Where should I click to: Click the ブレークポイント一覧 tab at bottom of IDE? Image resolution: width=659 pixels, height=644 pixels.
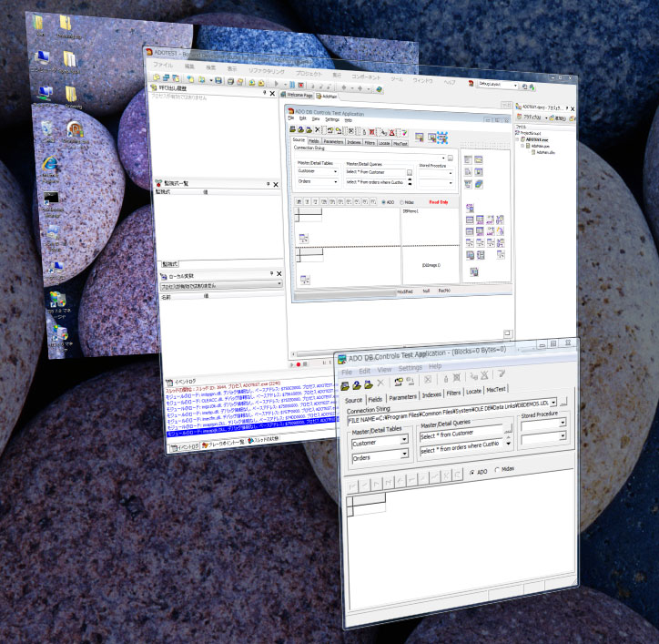pyautogui.click(x=223, y=444)
